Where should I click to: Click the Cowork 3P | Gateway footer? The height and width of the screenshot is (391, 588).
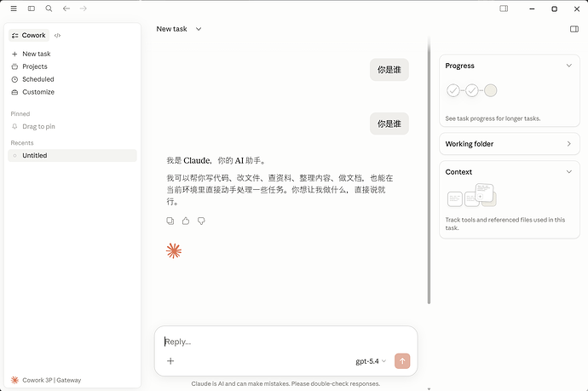click(x=46, y=380)
